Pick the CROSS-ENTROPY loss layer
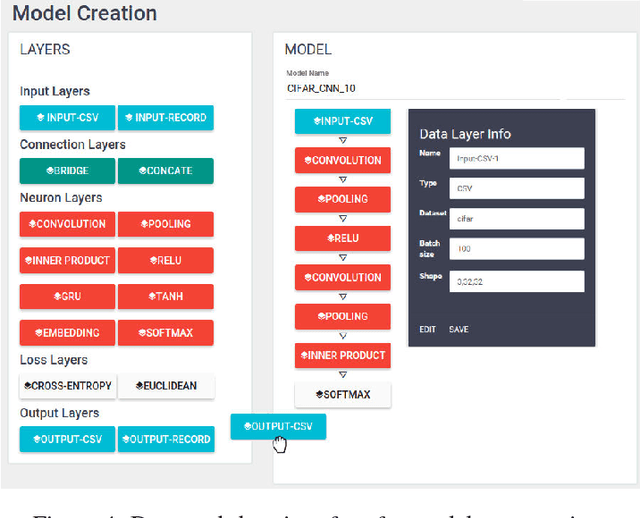This screenshot has width=640, height=518. [68, 386]
